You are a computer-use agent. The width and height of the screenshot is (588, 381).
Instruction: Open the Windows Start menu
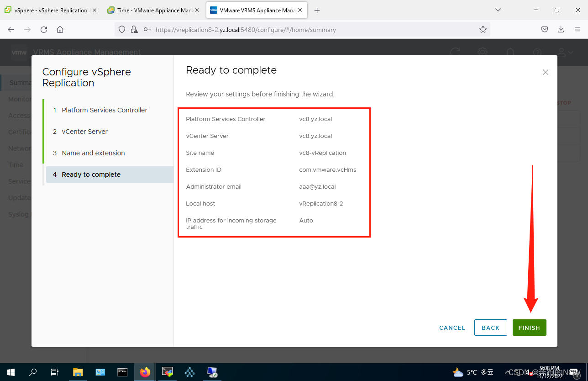[11, 372]
